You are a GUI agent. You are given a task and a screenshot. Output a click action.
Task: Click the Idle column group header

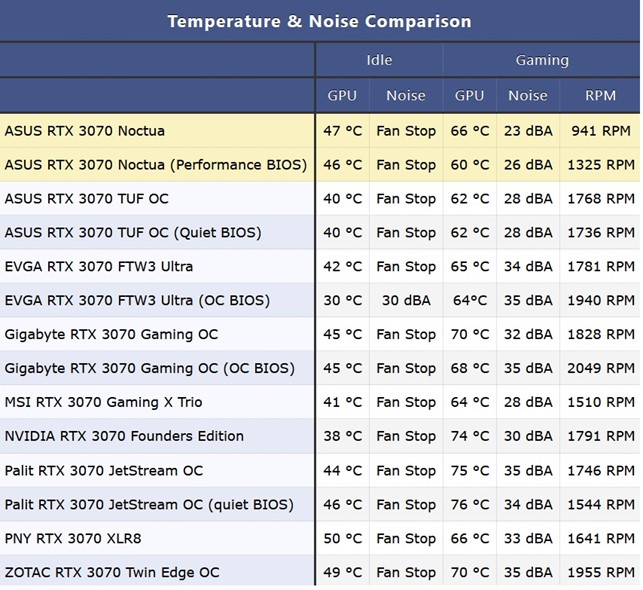(x=379, y=60)
